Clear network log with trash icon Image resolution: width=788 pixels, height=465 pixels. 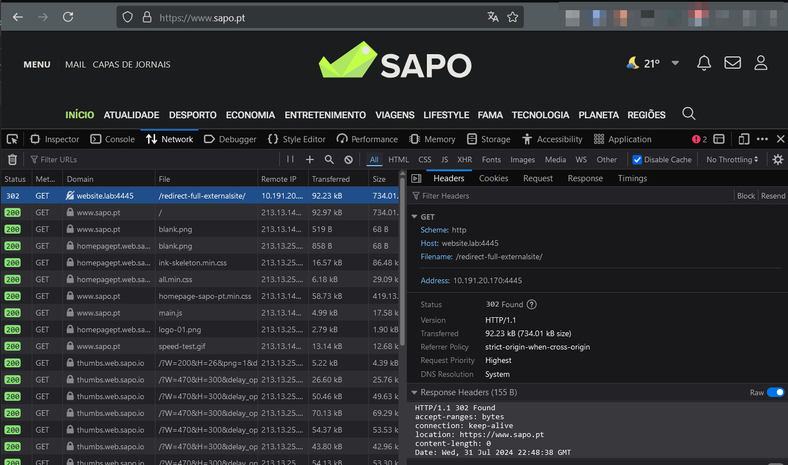[12, 159]
